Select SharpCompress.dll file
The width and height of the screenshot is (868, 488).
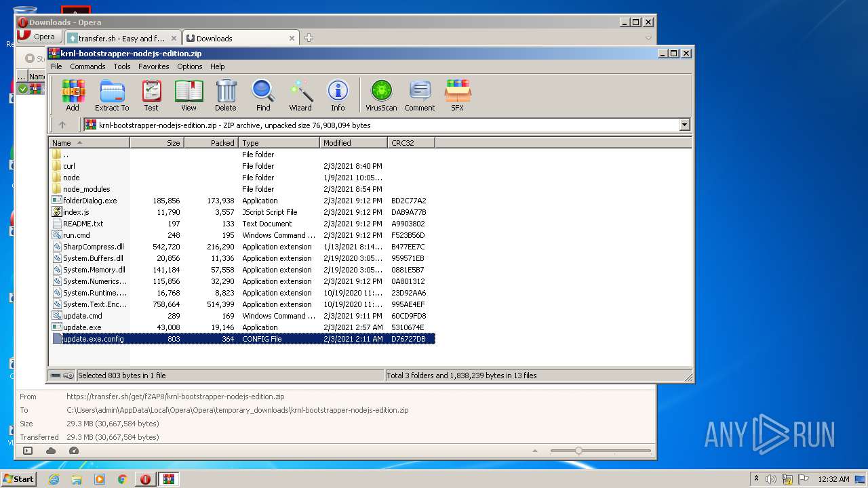pos(93,247)
